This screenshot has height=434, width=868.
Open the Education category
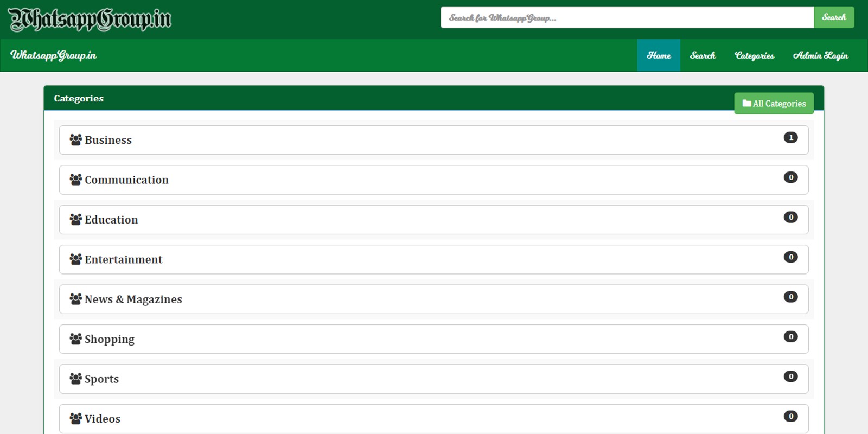click(x=434, y=220)
